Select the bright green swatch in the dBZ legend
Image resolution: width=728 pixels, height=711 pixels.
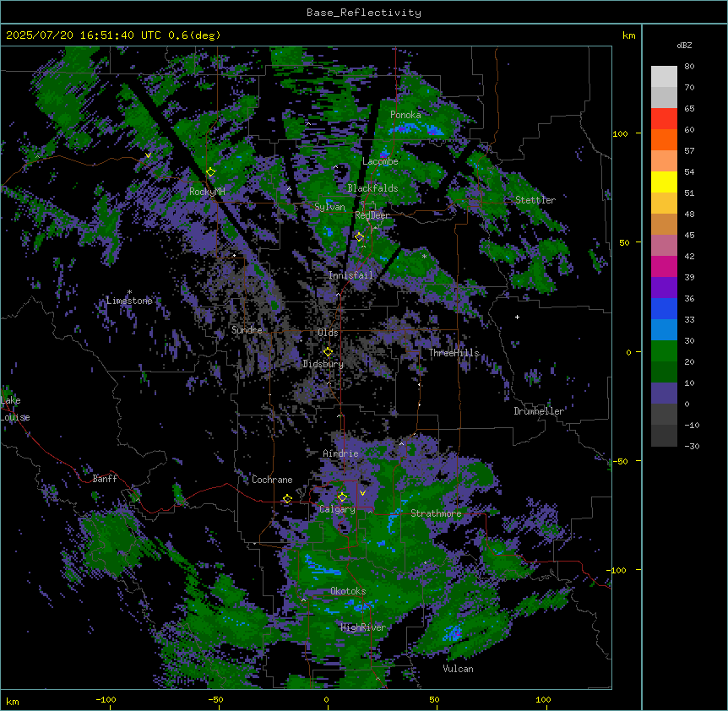[664, 351]
